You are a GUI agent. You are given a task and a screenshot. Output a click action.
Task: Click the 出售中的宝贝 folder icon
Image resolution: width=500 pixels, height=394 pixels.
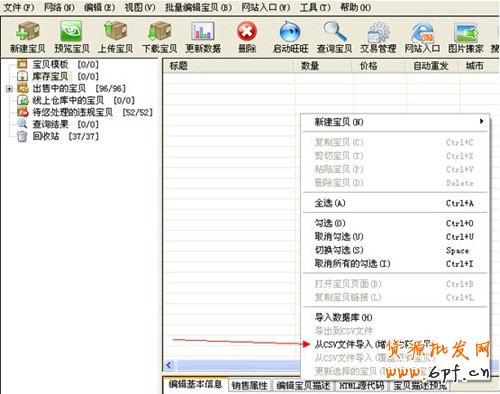click(23, 88)
